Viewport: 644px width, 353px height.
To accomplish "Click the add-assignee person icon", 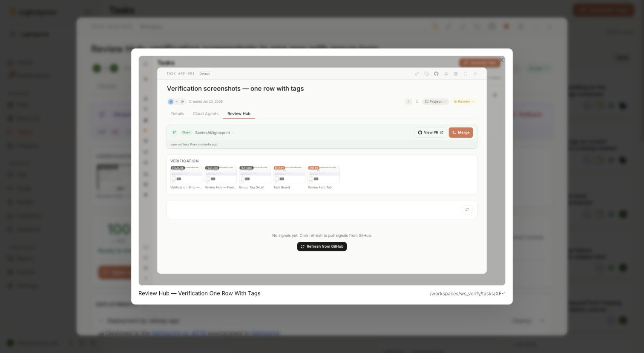I will (x=182, y=101).
